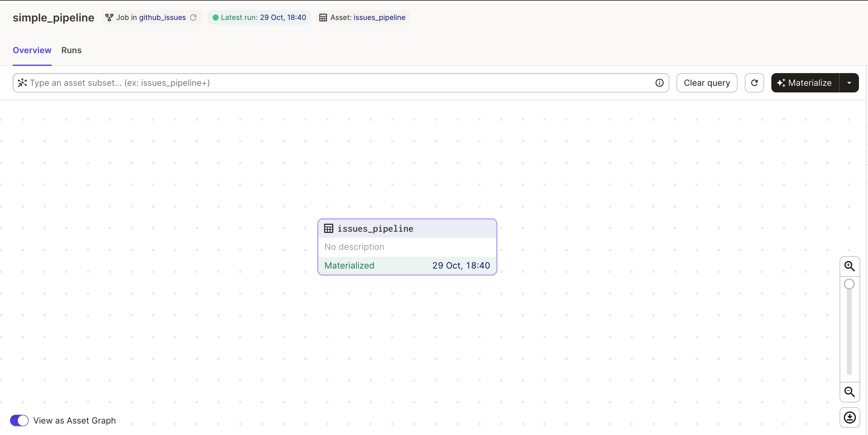
Task: Open latest run 29 Oct, 18:40 link
Action: [283, 18]
